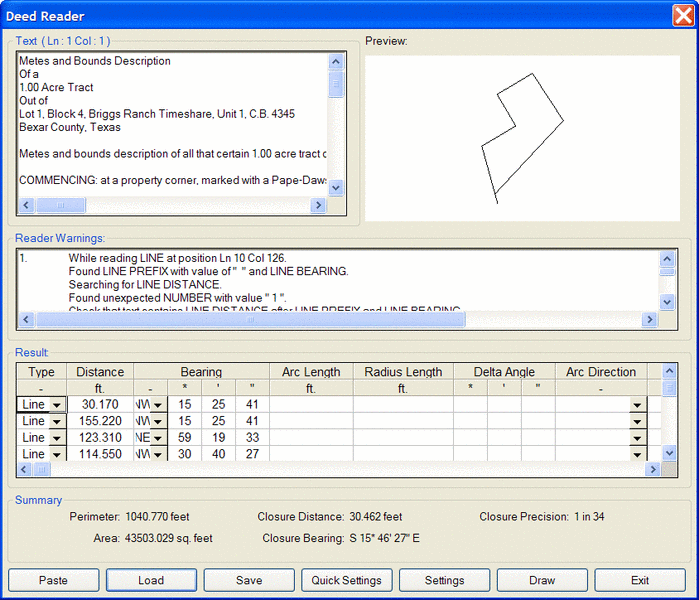
Task: Click the Arc Length column header
Action: (311, 372)
